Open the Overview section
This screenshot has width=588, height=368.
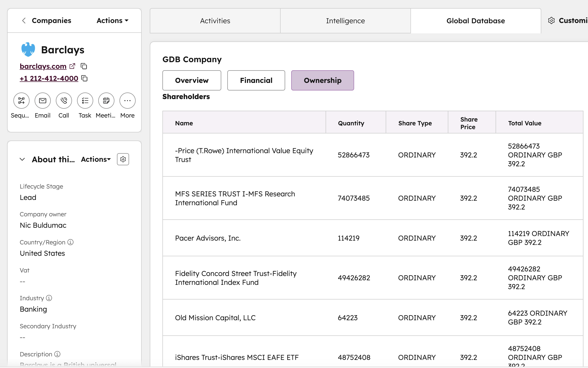[192, 80]
